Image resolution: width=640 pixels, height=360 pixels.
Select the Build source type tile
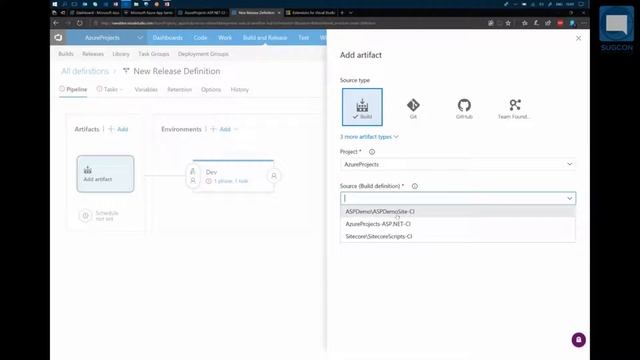coord(362,107)
